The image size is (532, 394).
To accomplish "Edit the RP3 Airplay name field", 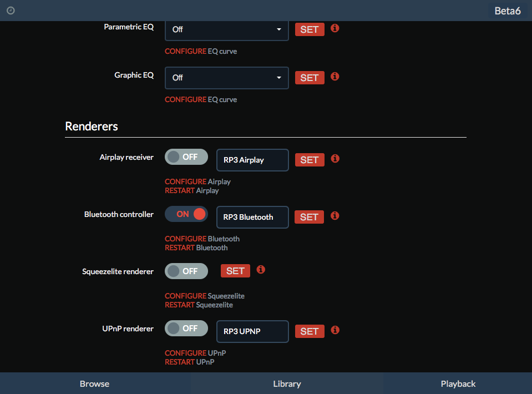I will pyautogui.click(x=252, y=160).
